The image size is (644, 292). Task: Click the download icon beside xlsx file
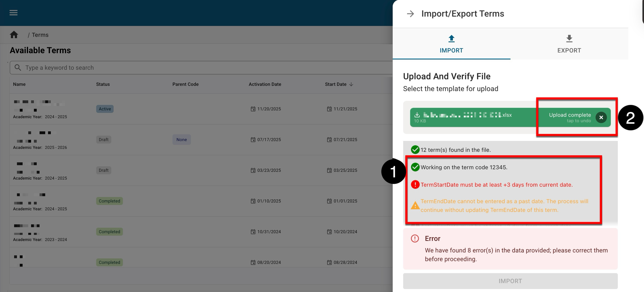pos(417,115)
